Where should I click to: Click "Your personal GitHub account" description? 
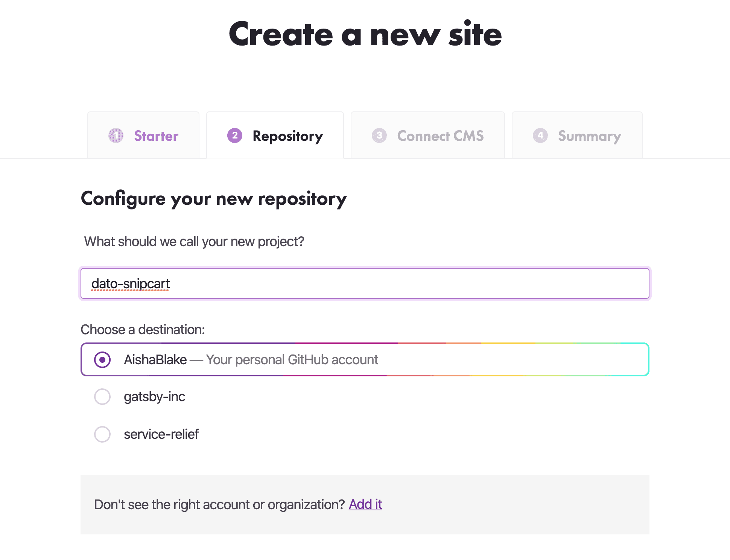292,360
